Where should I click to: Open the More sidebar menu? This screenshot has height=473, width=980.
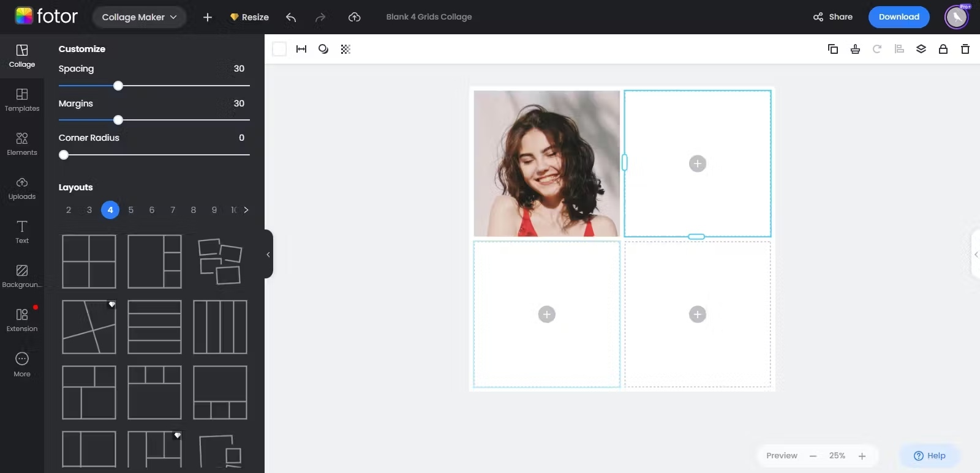(x=22, y=365)
